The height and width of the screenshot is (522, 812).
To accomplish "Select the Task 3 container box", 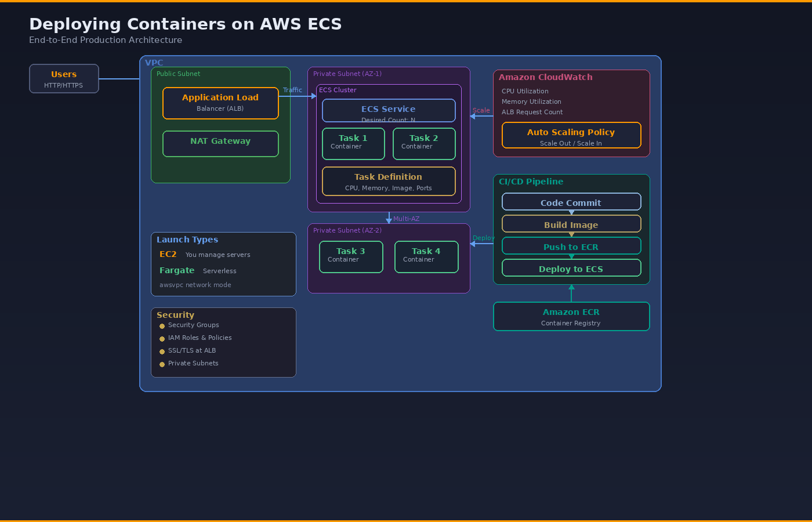I will point(351,256).
